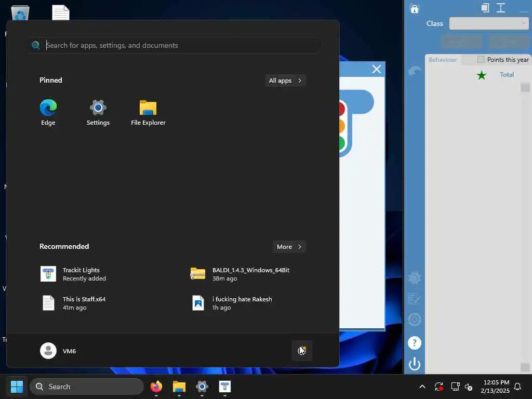Launch File Explorer from pinned apps
532x399 pixels.
(148, 113)
